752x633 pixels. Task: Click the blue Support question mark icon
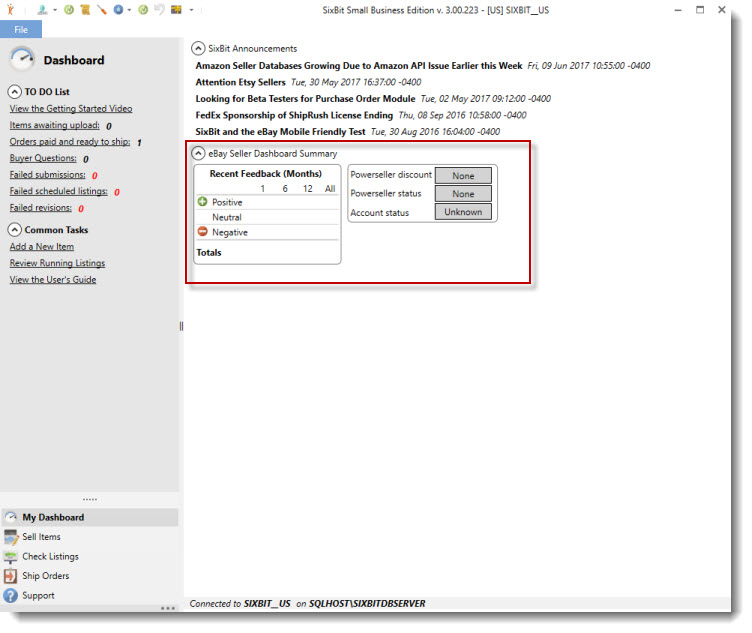coord(11,596)
